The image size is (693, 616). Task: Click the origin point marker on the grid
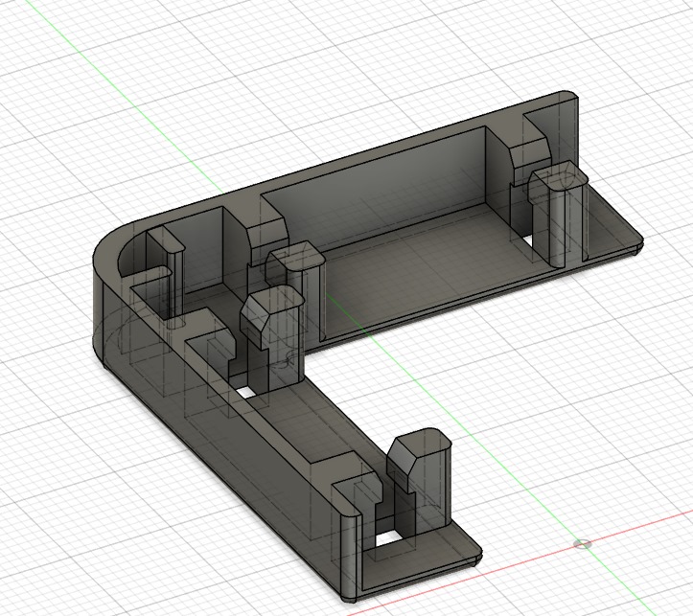click(582, 545)
